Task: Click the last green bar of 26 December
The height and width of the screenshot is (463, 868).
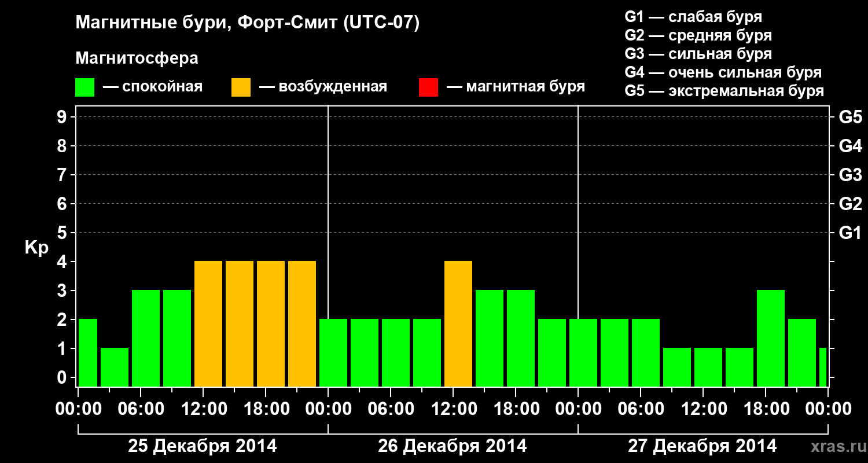Action: (552, 352)
